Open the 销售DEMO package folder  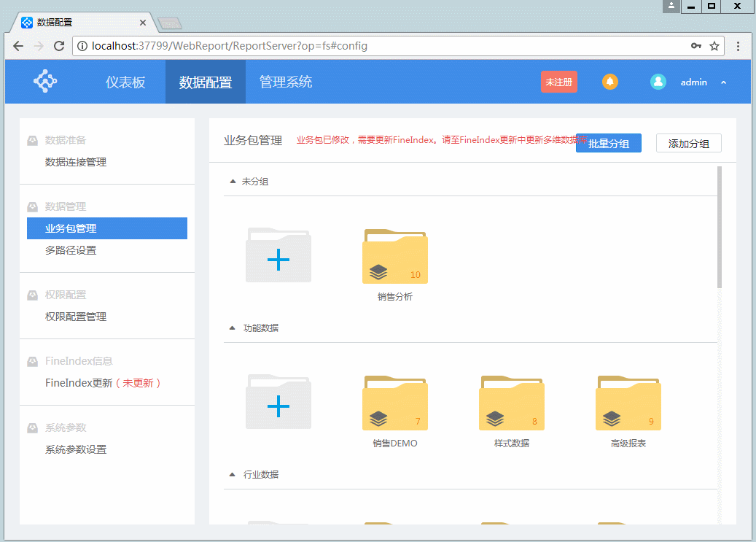[x=395, y=403]
